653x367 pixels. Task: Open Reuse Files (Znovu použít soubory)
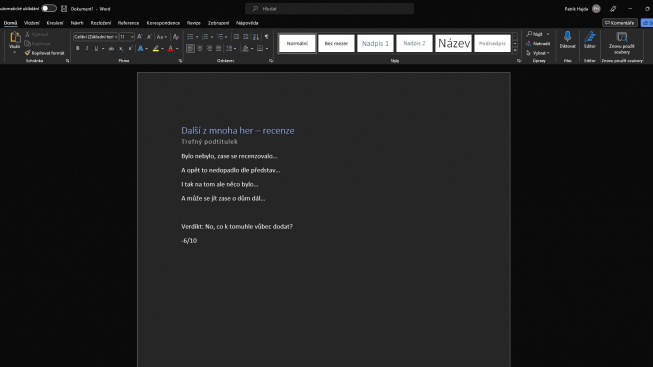(x=622, y=42)
